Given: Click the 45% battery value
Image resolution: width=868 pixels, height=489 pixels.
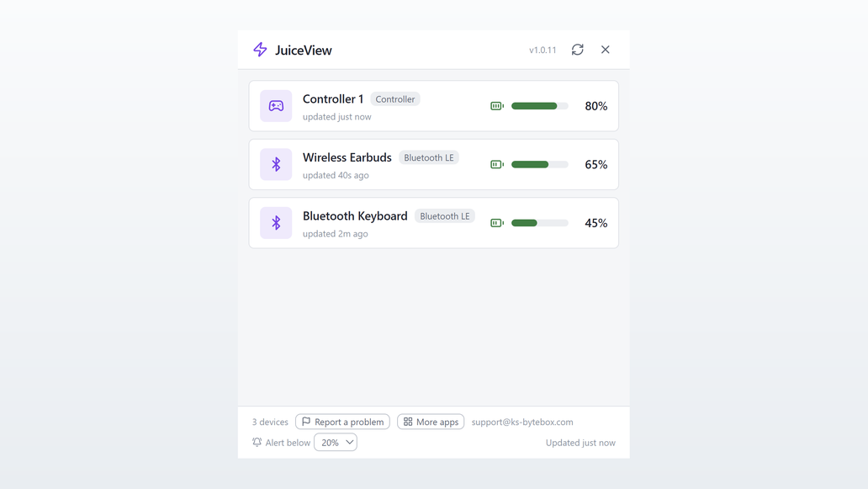Looking at the screenshot, I should point(596,223).
